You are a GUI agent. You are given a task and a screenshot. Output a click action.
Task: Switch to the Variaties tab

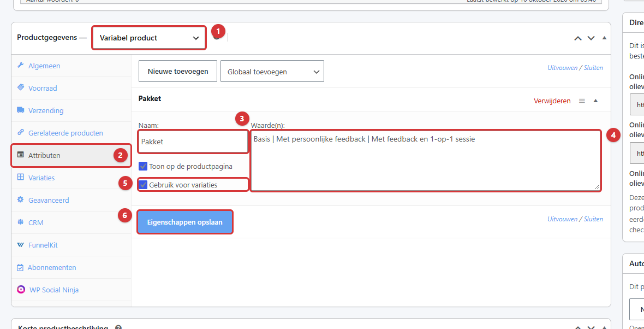[x=71, y=178]
